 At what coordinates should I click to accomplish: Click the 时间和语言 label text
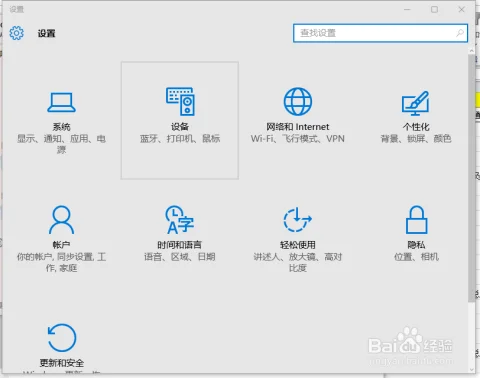180,245
